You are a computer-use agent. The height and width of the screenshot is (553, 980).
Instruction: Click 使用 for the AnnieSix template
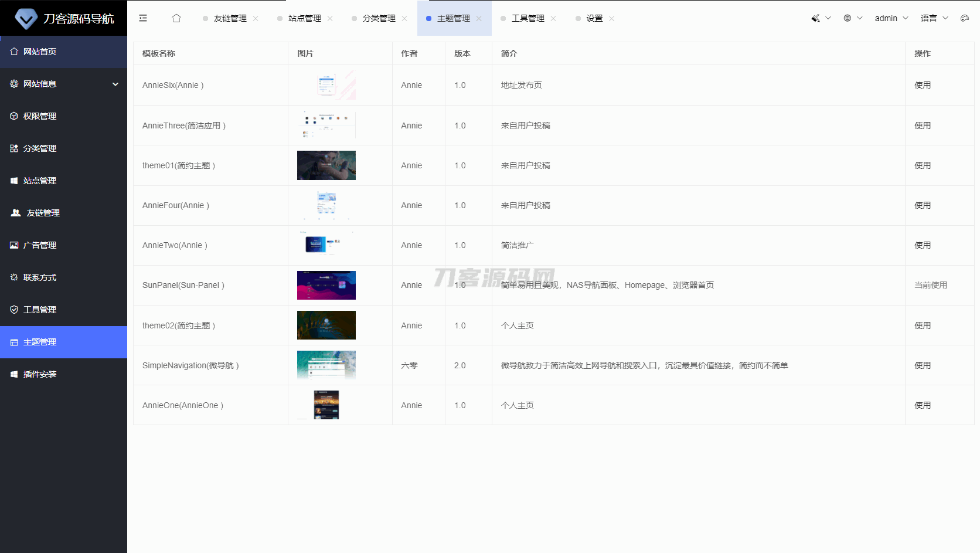(923, 85)
